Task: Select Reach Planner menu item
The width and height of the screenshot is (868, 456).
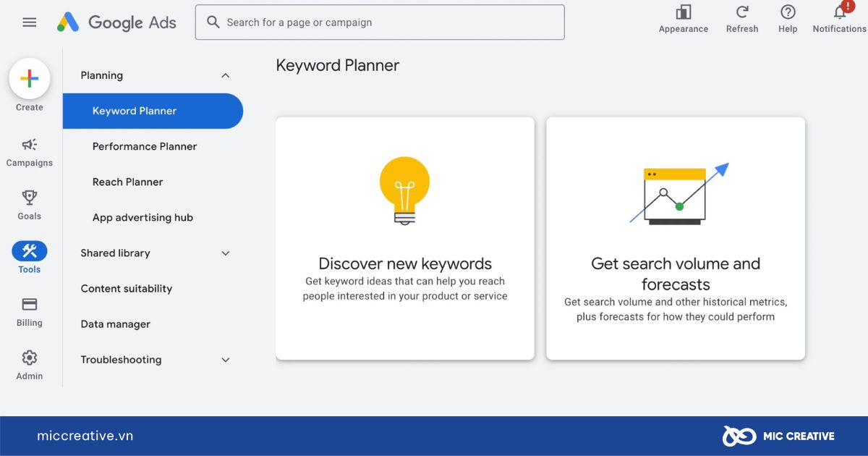Action: (x=128, y=182)
